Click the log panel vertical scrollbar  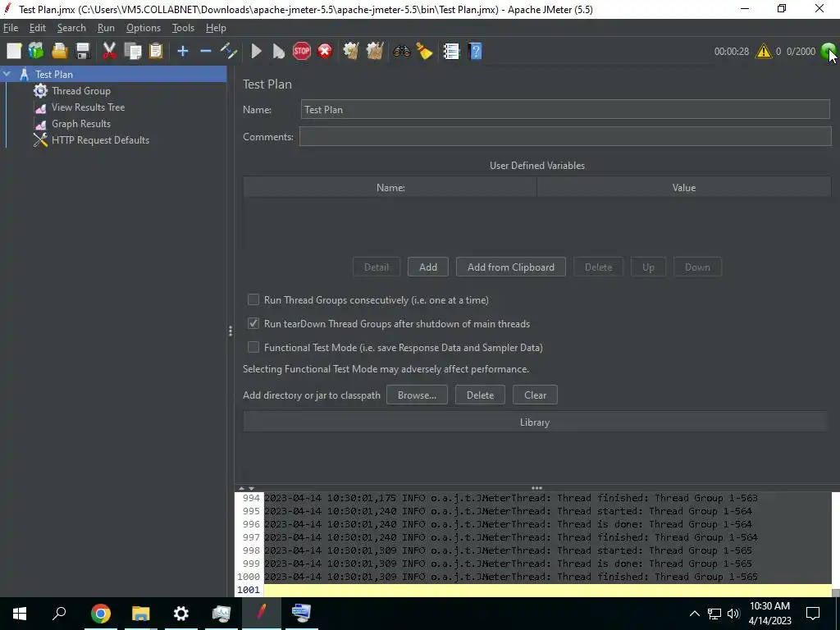point(836,544)
